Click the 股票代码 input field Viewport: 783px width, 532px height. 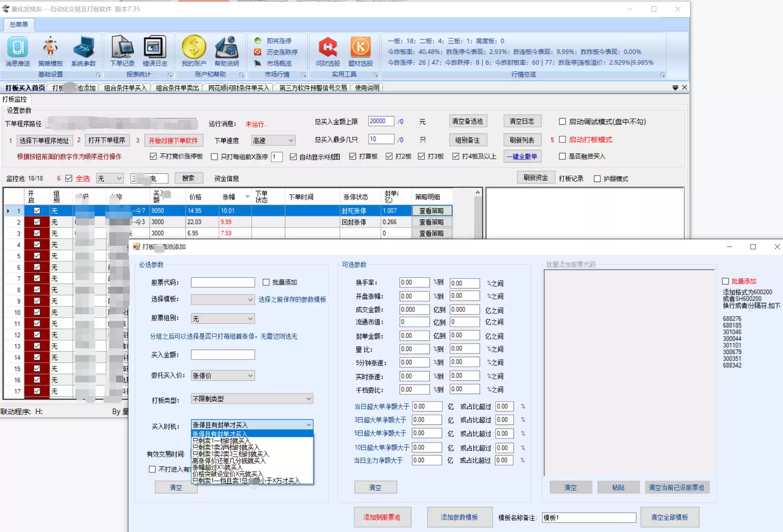[223, 282]
